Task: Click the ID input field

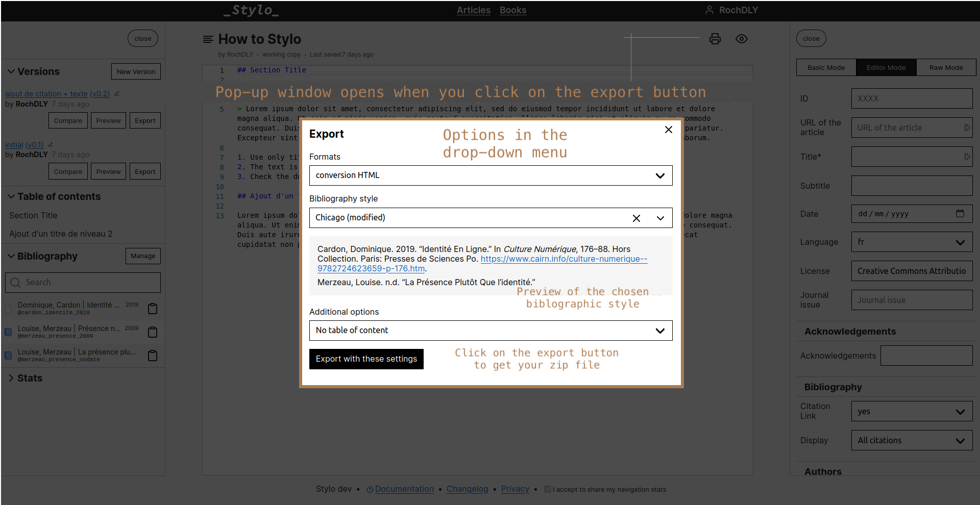Action: [x=912, y=98]
